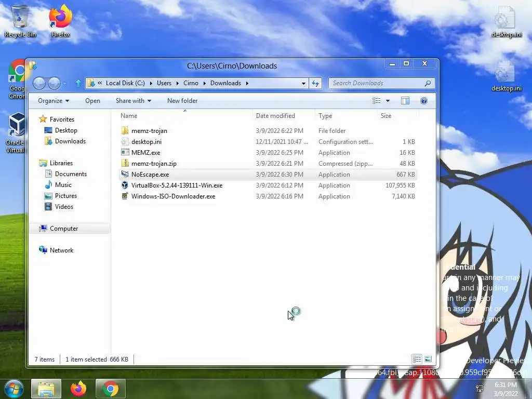The width and height of the screenshot is (532, 399).
Task: Click the File Explorer taskbar button
Action: click(46, 389)
